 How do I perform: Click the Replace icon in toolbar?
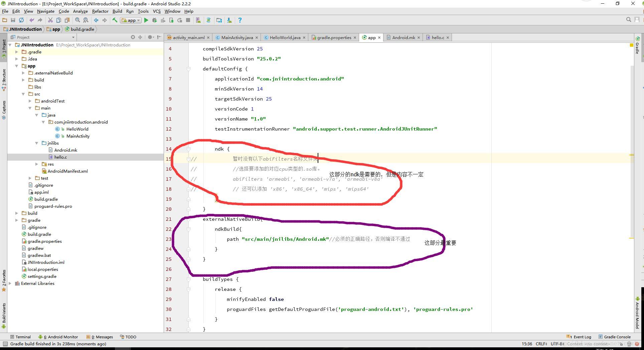point(86,20)
